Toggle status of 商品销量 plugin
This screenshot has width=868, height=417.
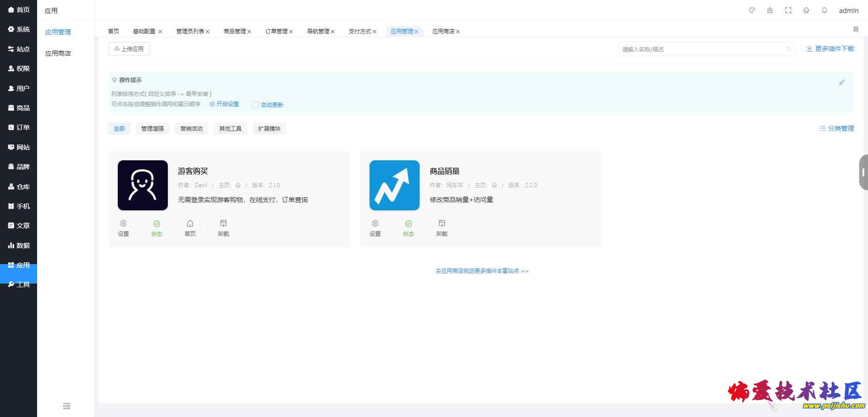click(x=408, y=228)
